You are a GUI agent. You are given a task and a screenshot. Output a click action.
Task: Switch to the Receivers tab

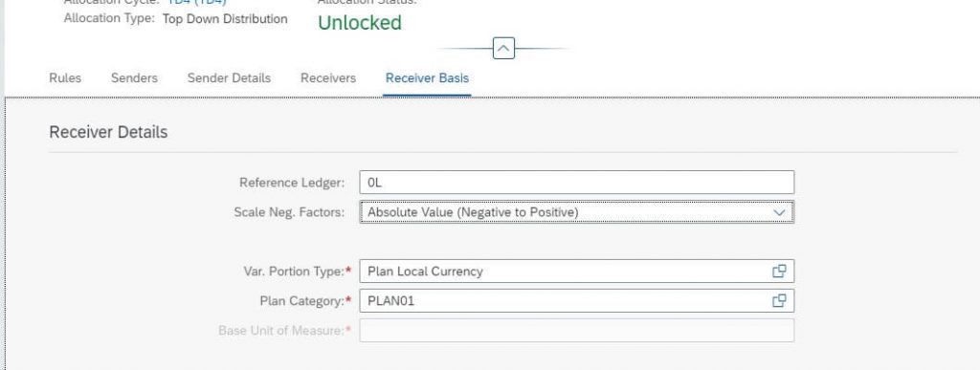click(328, 78)
